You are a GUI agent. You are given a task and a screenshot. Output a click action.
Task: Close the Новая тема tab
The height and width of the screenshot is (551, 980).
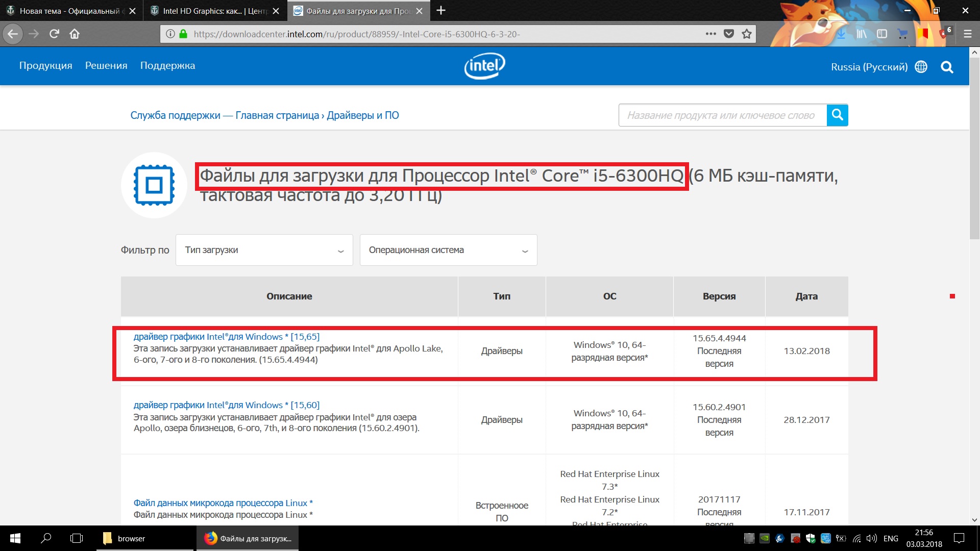pyautogui.click(x=132, y=11)
